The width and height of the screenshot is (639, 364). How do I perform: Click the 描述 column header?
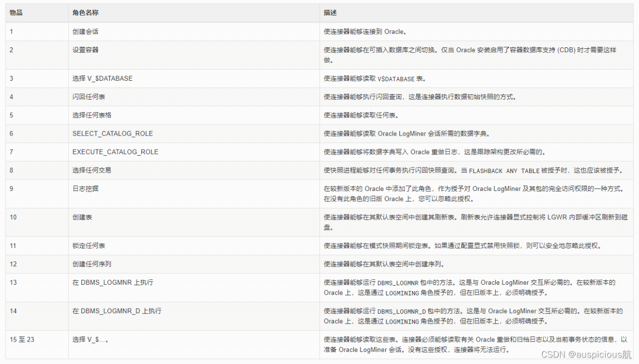(330, 12)
